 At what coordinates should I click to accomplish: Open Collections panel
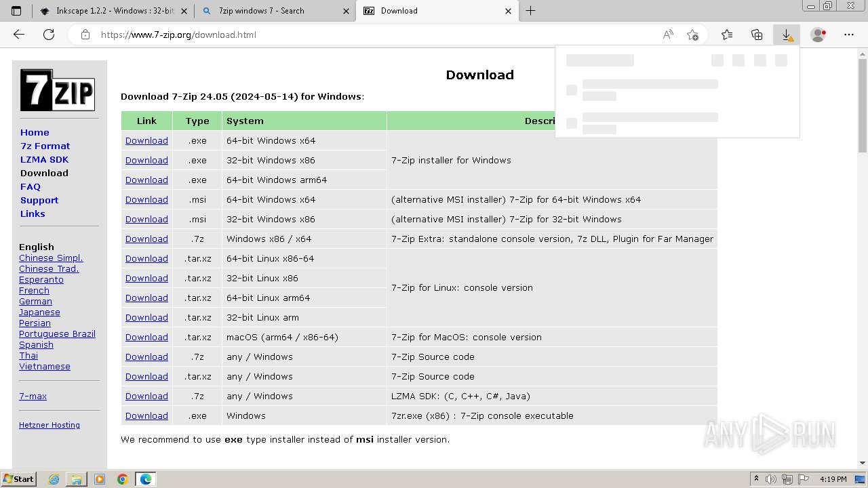[757, 35]
